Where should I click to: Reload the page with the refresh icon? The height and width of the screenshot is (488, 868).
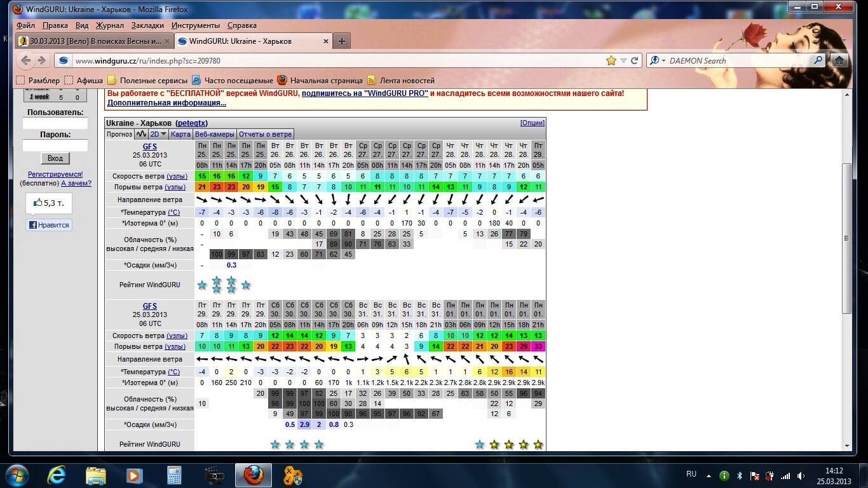634,60
